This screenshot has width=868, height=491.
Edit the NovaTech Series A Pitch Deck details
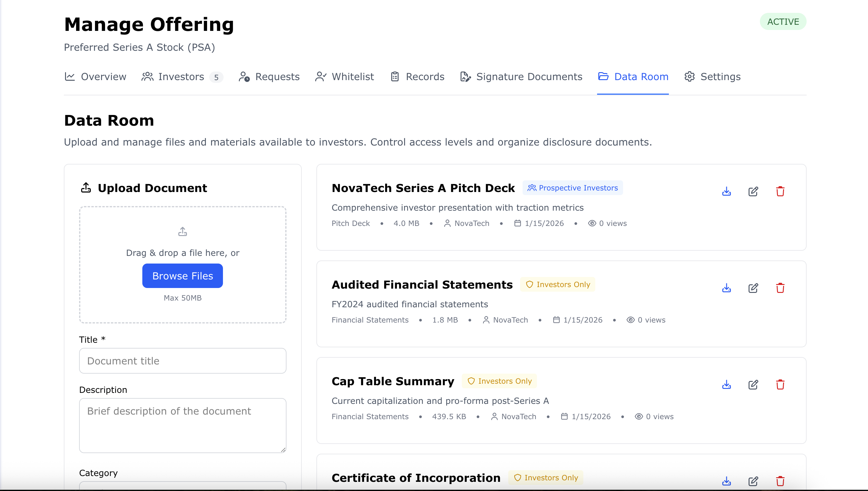pyautogui.click(x=753, y=191)
